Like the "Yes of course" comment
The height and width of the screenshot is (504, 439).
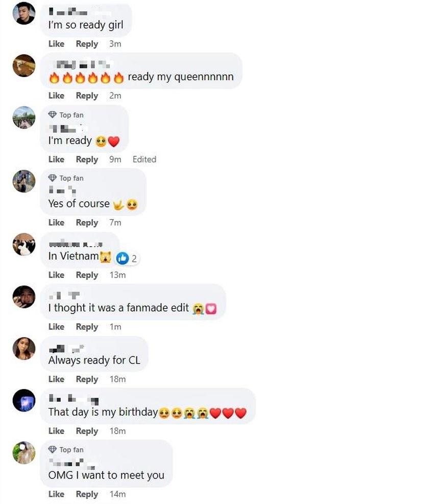point(56,223)
